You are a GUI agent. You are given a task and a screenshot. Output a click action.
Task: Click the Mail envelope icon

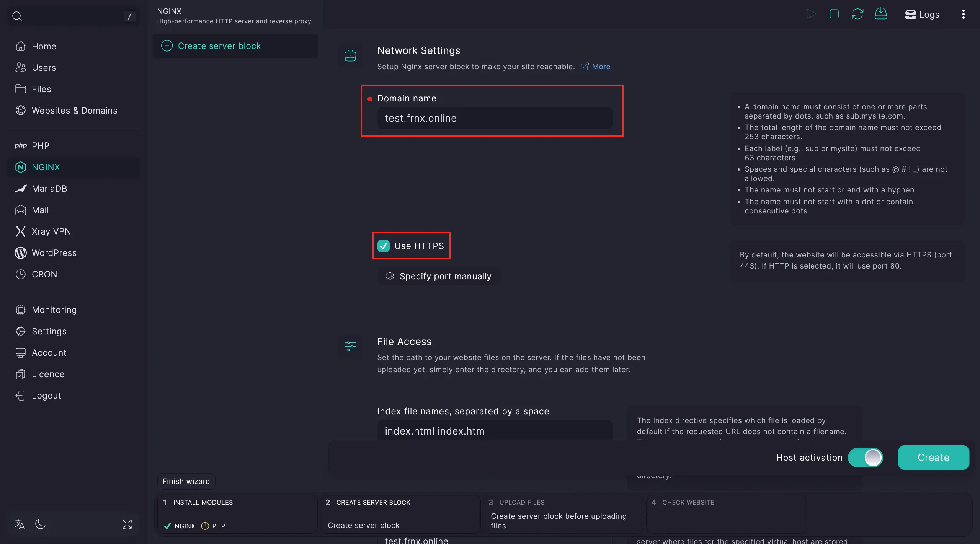(21, 210)
